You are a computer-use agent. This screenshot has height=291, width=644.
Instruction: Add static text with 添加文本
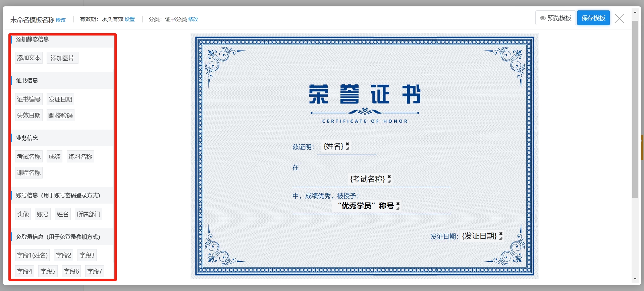[x=29, y=58]
